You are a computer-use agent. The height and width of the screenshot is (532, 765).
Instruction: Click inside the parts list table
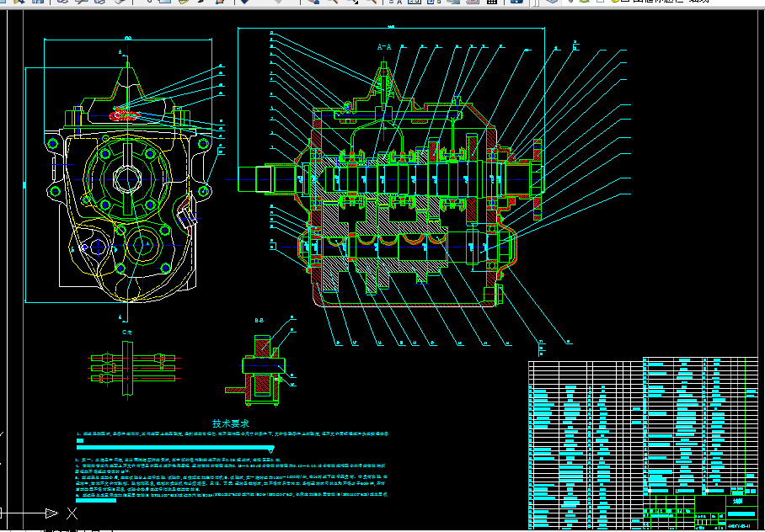(643, 444)
